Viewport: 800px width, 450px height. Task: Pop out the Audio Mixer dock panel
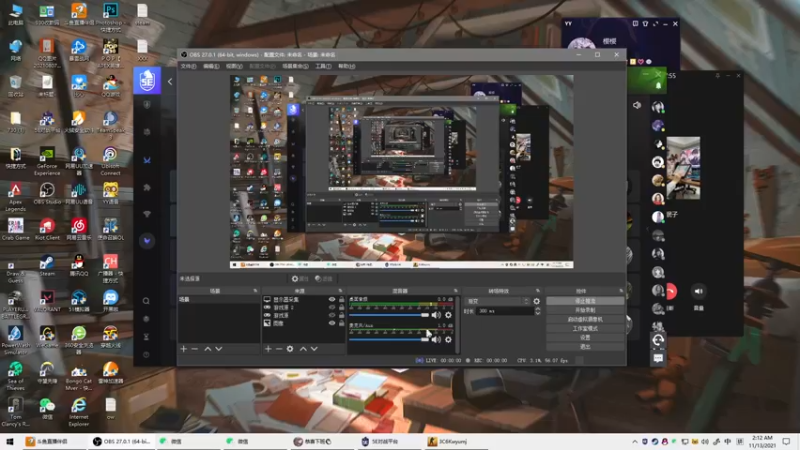pos(456,291)
